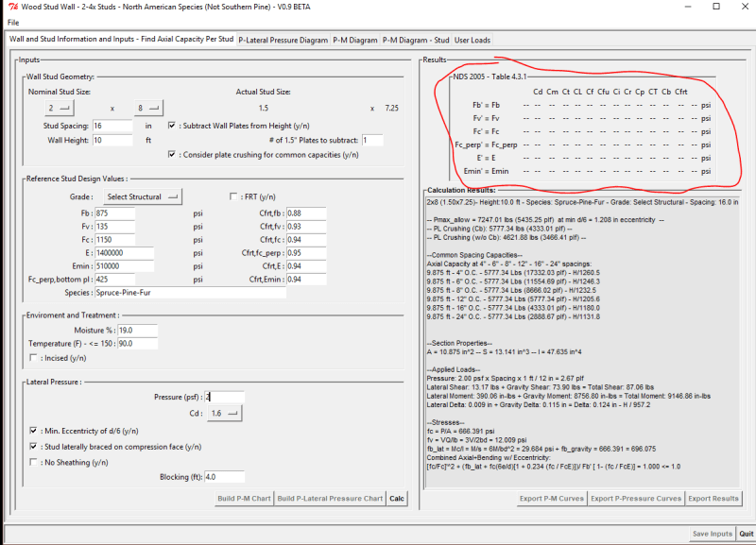Click Build P-Lateral Pressure Chart button
This screenshot has height=545, width=756.
(x=330, y=499)
